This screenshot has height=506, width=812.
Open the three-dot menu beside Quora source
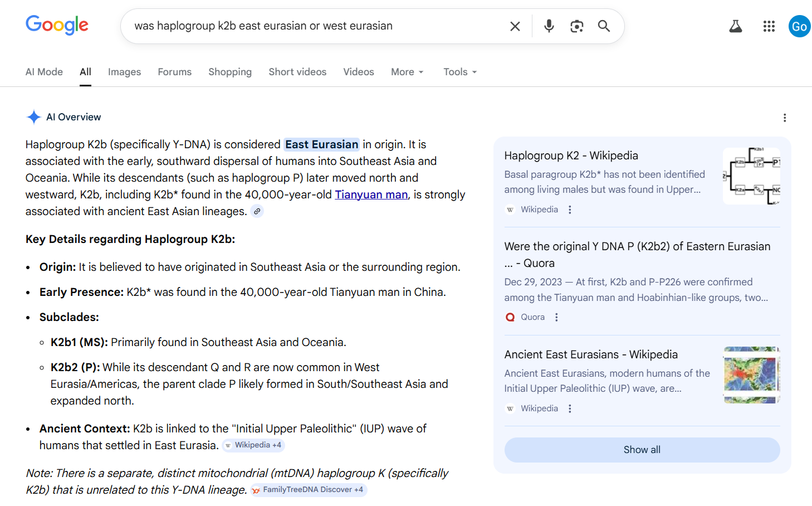[556, 317]
